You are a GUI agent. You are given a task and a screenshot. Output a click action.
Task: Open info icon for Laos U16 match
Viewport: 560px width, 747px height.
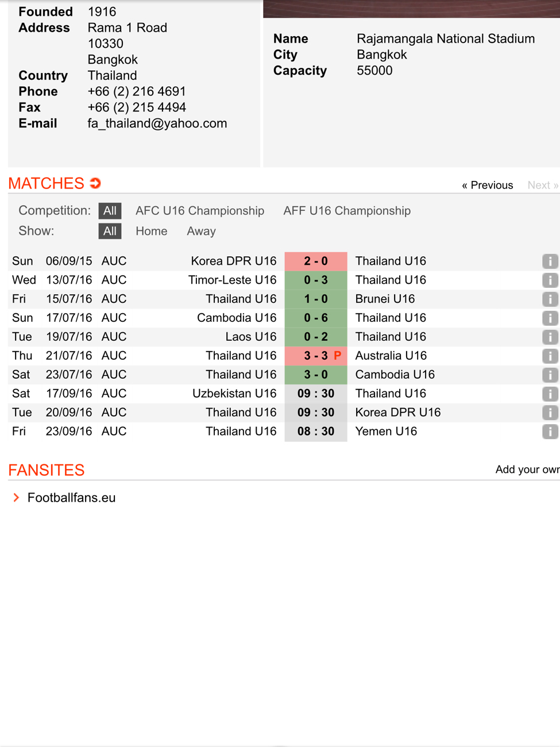coord(550,337)
